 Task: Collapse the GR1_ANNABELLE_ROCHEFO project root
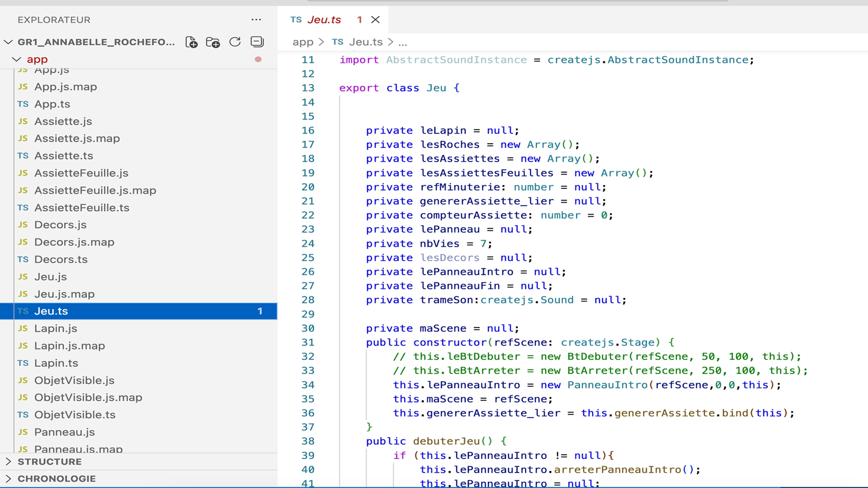click(8, 42)
